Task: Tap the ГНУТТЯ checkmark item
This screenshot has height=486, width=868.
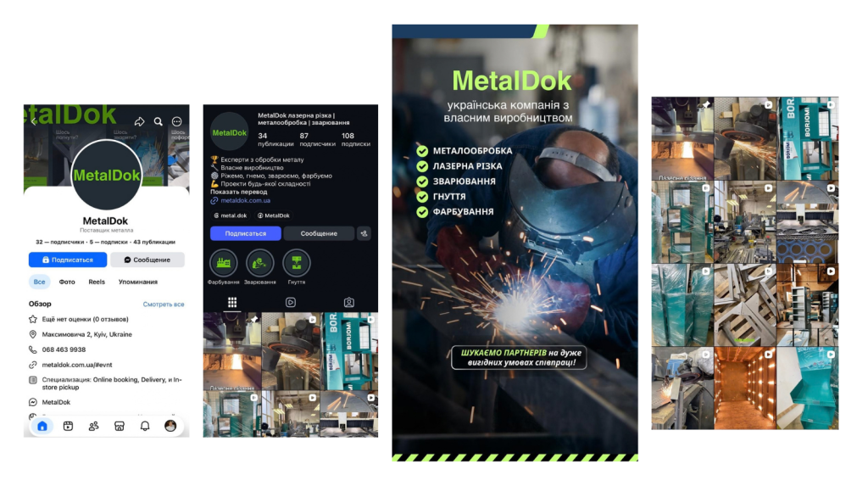Action: (x=441, y=196)
